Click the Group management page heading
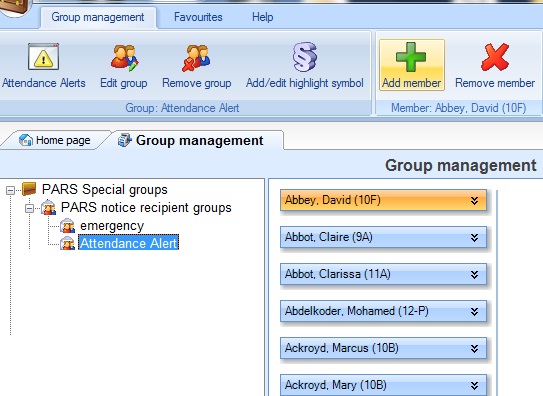This screenshot has height=396, width=543. pyautogui.click(x=461, y=165)
